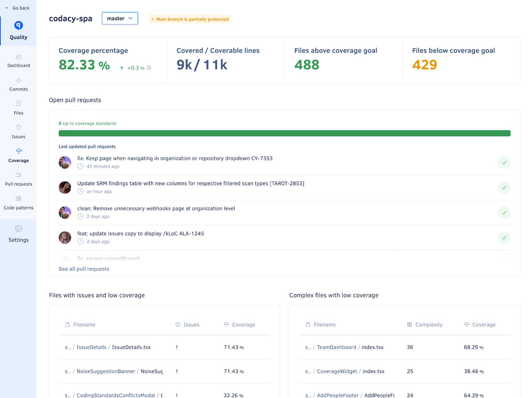This screenshot has width=532, height=398.
Task: Click the Issues alert icon
Action: (19, 127)
